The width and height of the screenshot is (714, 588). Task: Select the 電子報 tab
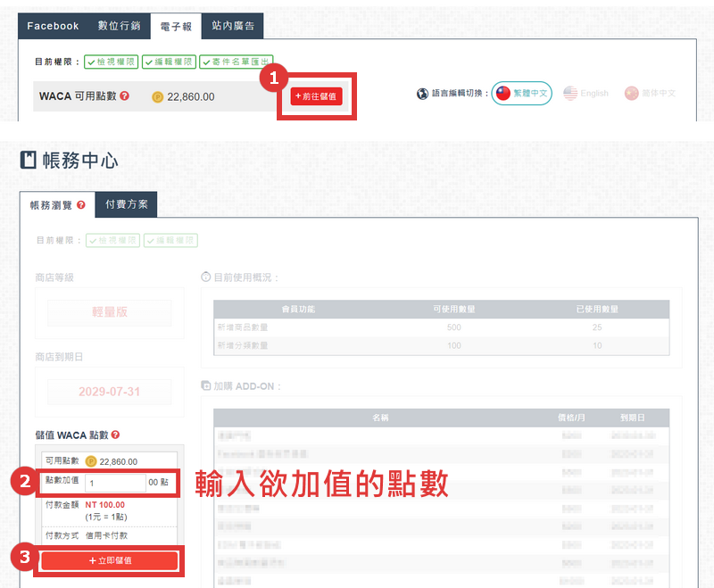point(176,27)
